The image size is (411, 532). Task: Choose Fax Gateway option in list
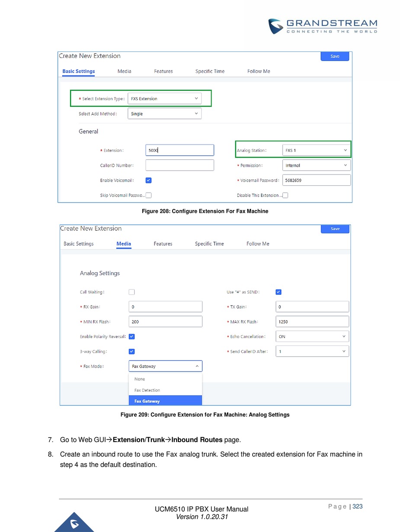click(166, 401)
